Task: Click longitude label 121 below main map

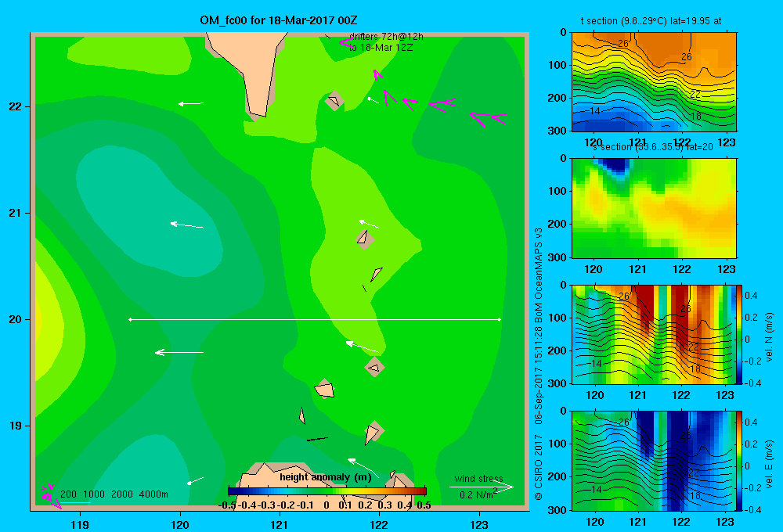Action: click(280, 524)
